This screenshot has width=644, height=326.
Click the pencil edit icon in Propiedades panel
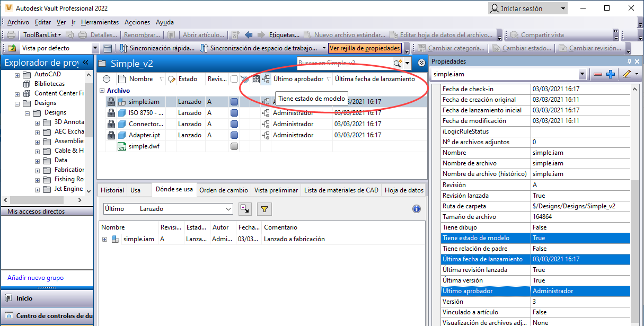click(627, 75)
